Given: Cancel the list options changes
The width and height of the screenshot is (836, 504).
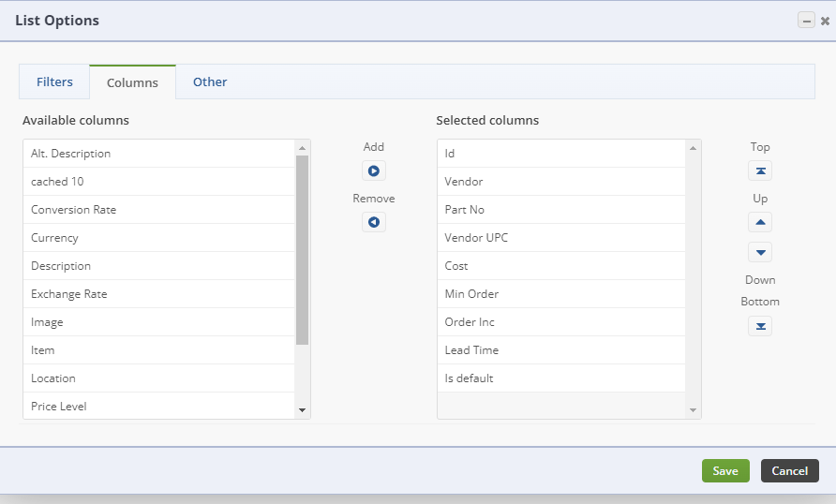Looking at the screenshot, I should click(790, 471).
